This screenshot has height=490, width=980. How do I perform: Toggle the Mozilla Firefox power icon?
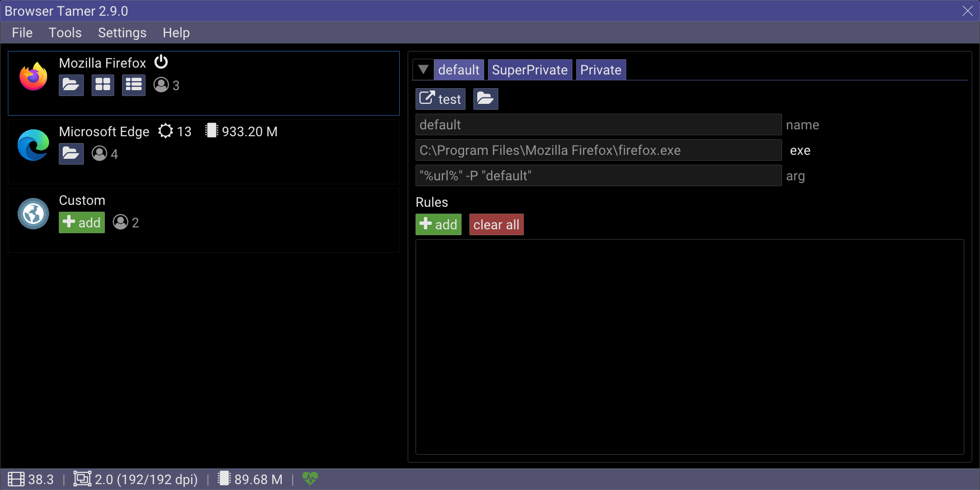point(161,62)
